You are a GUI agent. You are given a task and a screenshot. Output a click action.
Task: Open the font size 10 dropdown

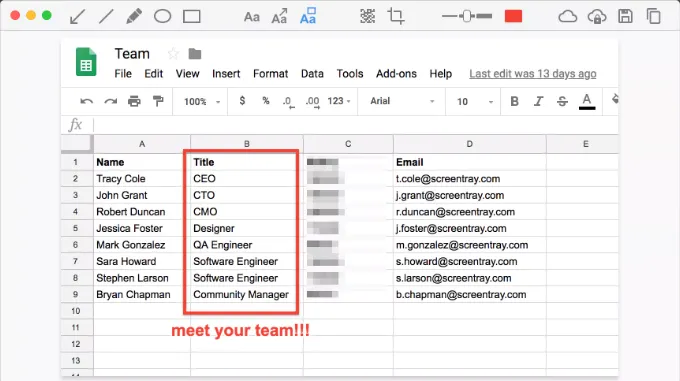pos(475,101)
